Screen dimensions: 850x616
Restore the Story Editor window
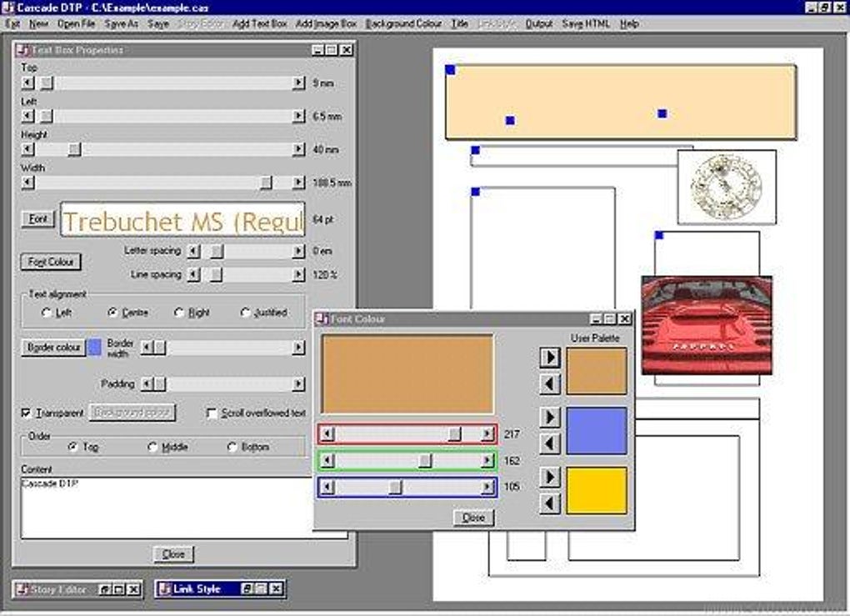click(x=107, y=588)
